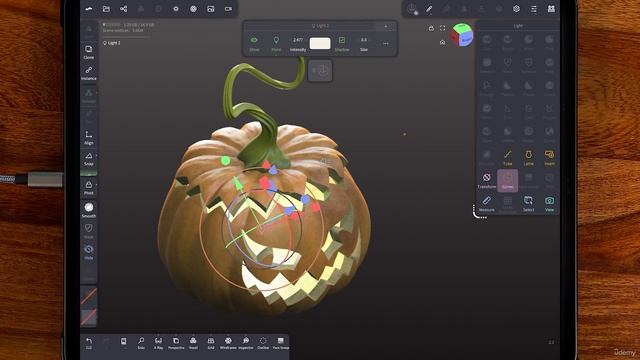The height and width of the screenshot is (360, 640).
Task: Select the Mask shortcut tool
Action: [89, 231]
